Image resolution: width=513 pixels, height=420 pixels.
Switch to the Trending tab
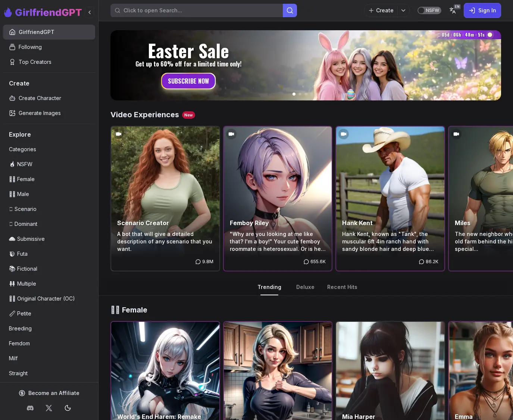pos(269,287)
